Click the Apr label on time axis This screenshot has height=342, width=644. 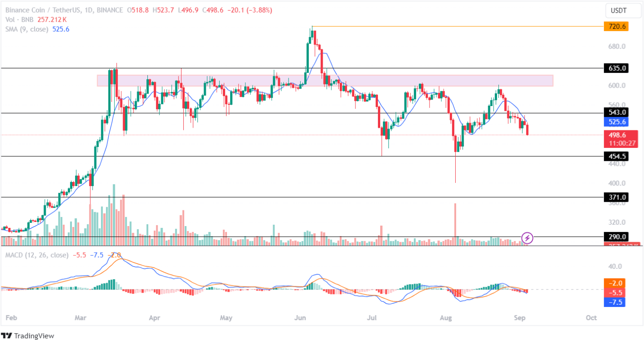(x=154, y=318)
